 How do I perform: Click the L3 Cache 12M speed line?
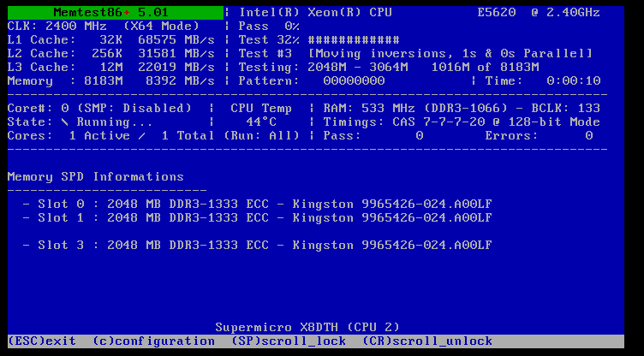(110, 67)
